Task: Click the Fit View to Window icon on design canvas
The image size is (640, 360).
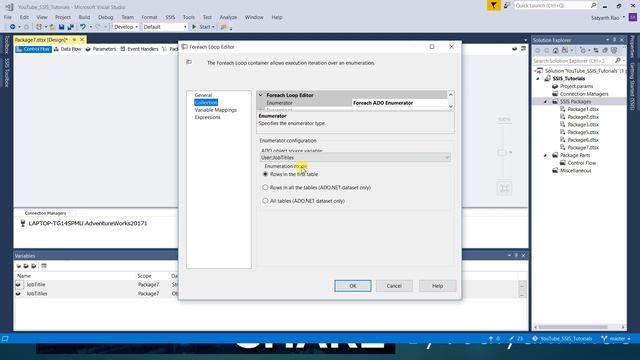Action: point(504,188)
